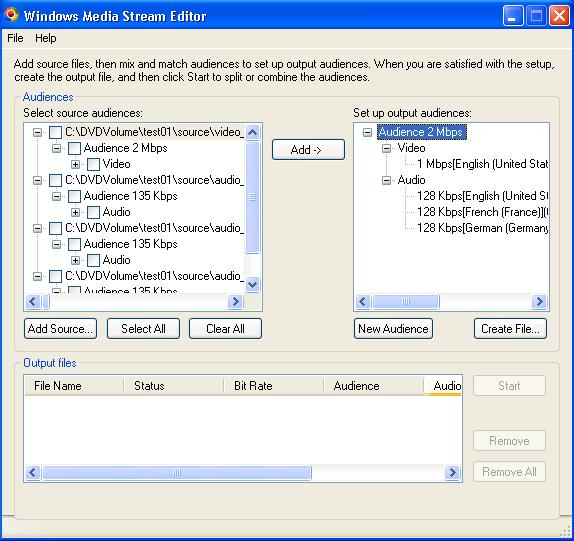The height and width of the screenshot is (541, 574).
Task: Click the Bit Rate column header
Action: click(273, 386)
